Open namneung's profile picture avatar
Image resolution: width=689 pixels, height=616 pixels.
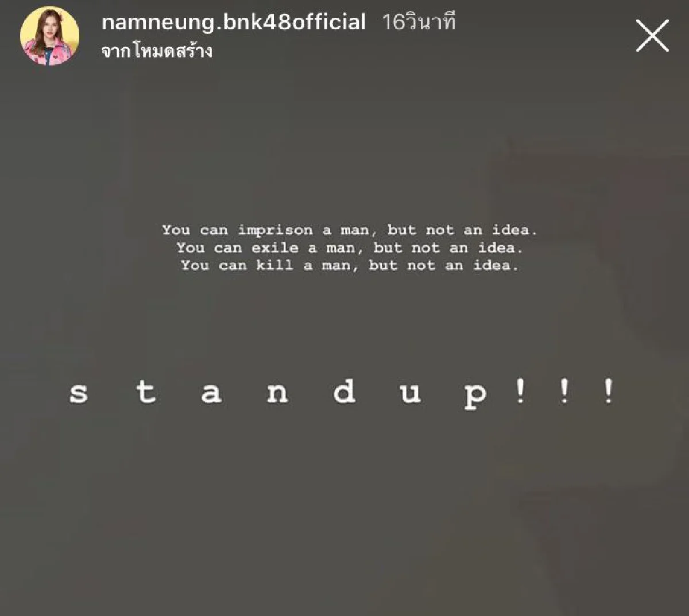click(x=49, y=36)
